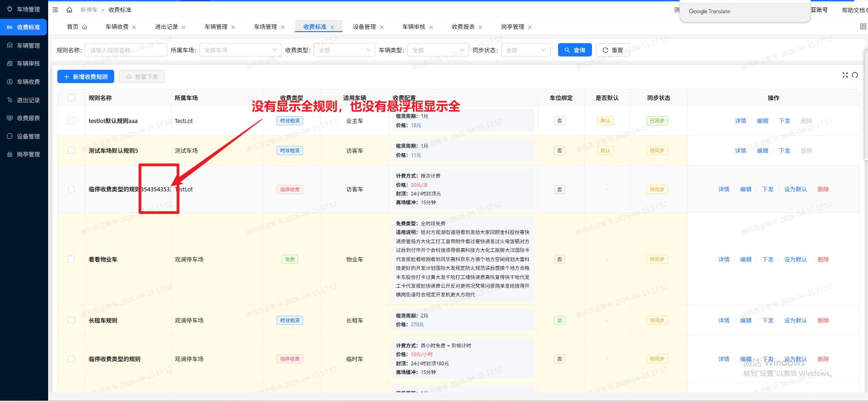
Task: Click the 新增收费规则 button
Action: coord(86,77)
